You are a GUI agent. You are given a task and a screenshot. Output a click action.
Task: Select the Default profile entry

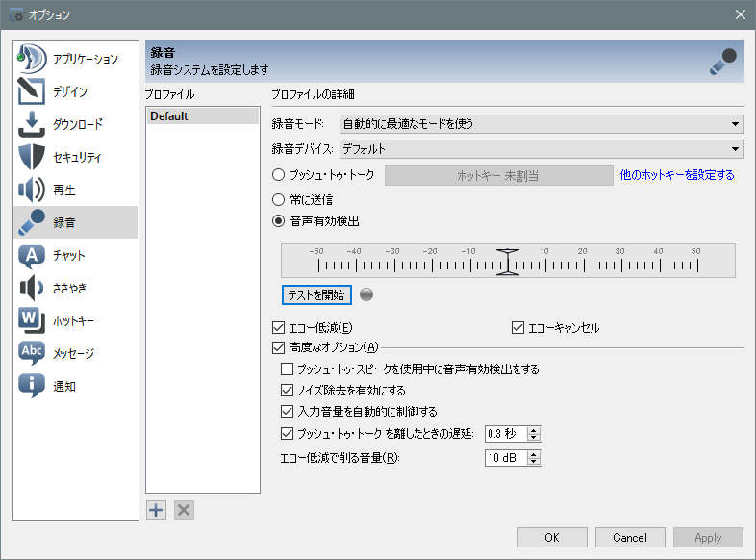(203, 116)
